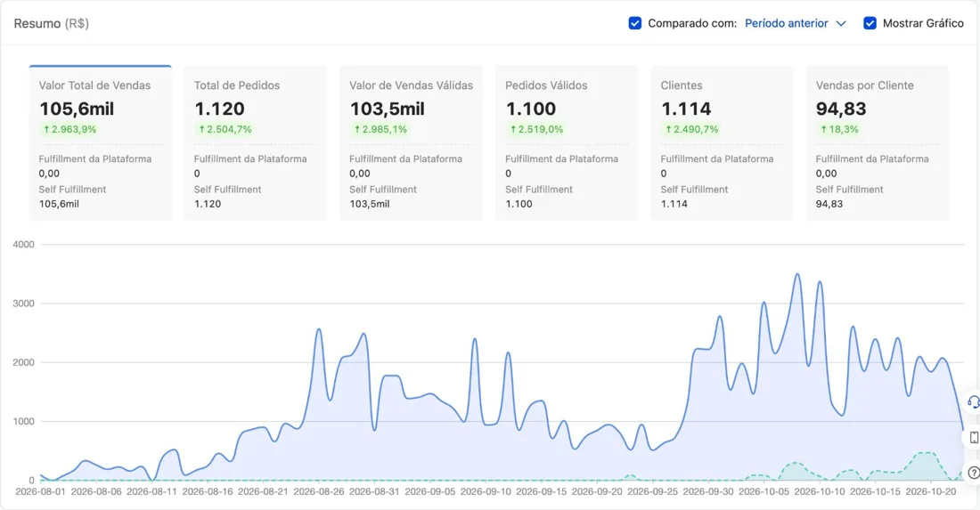
Task: Click the Comparado com label
Action: tap(692, 23)
